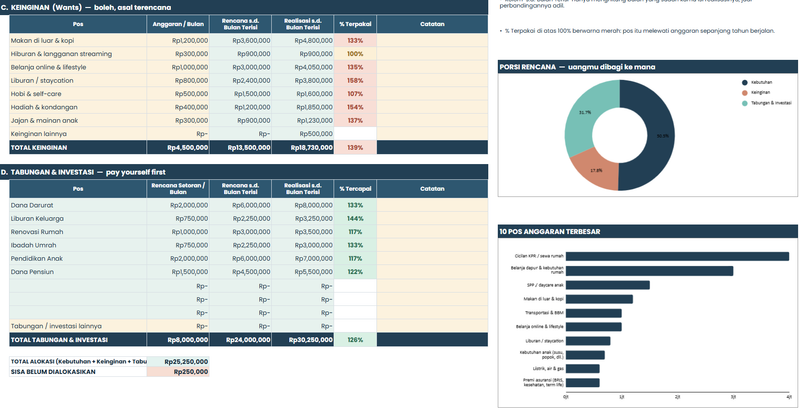Viewport: 800px width, 410px height.
Task: Click the 139% total keinginan cell
Action: tap(355, 147)
